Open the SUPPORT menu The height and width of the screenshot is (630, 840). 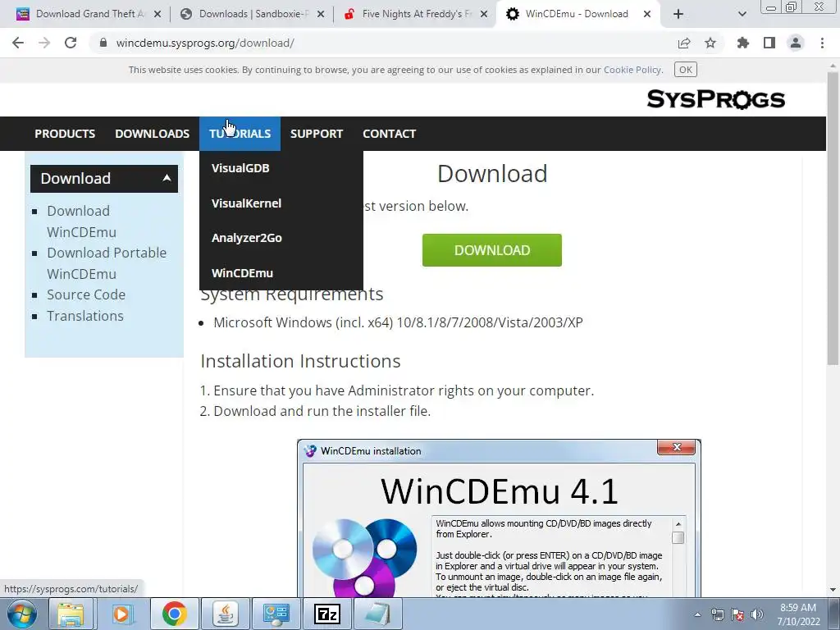(x=317, y=134)
